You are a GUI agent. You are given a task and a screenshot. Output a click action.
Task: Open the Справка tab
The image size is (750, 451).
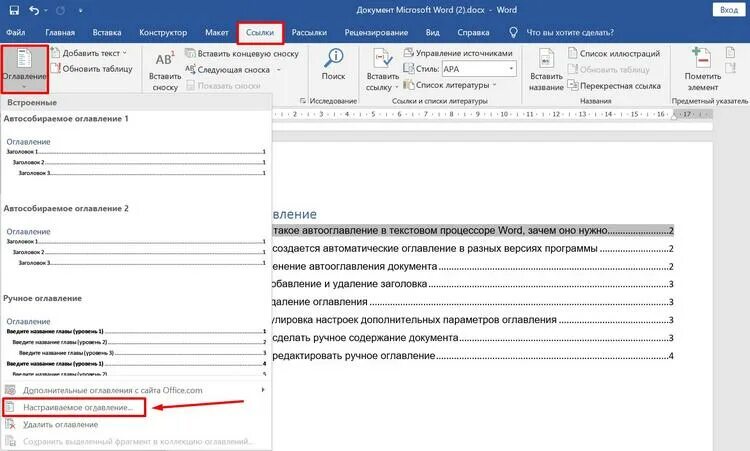[473, 33]
